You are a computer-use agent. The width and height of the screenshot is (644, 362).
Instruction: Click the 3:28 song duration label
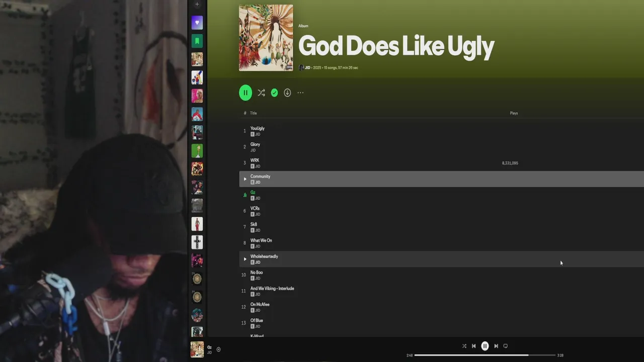(560, 355)
